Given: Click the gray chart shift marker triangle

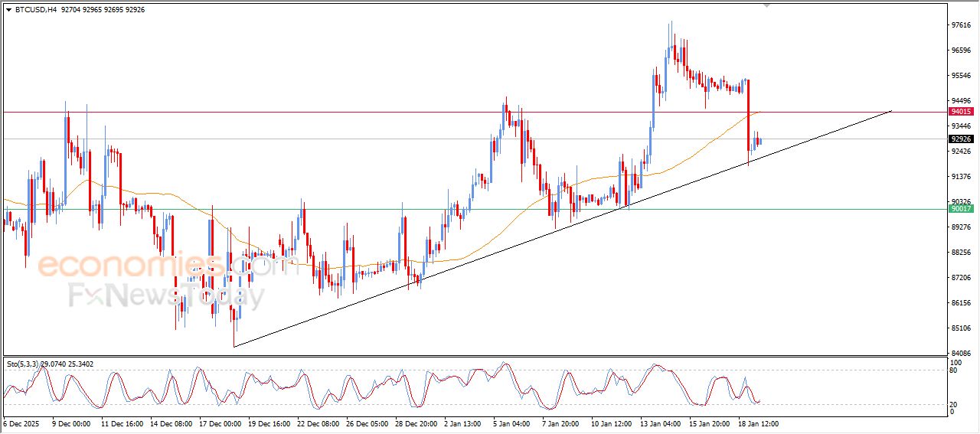Looking at the screenshot, I should pos(767,5).
